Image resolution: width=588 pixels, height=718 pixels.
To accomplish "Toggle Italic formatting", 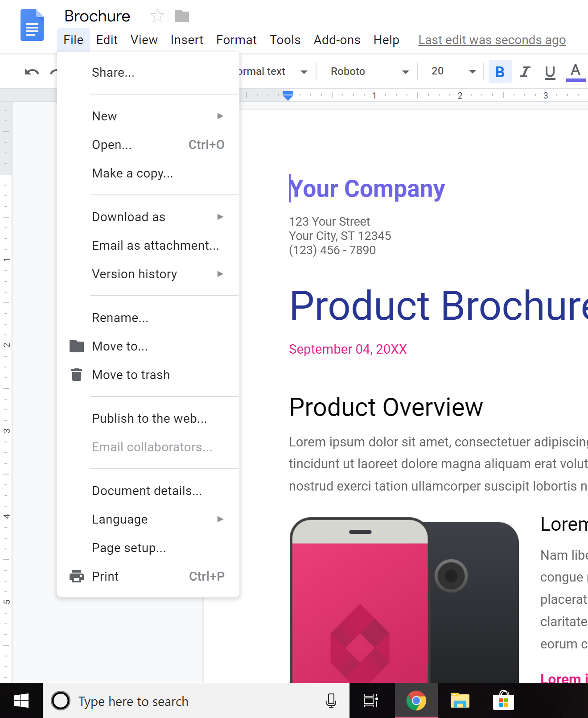I will tap(525, 72).
